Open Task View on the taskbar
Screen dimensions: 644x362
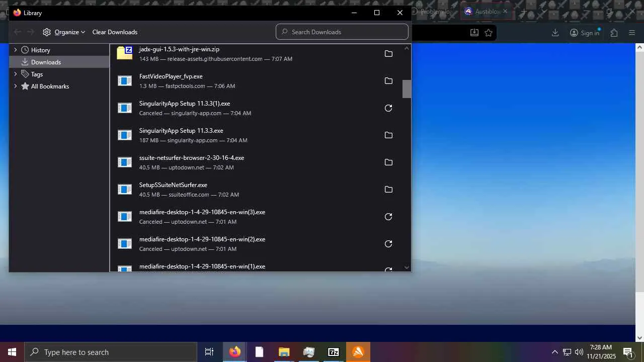click(209, 352)
